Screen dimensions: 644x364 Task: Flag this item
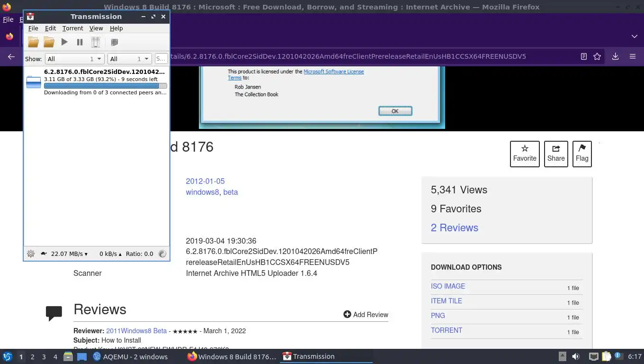[x=582, y=154]
